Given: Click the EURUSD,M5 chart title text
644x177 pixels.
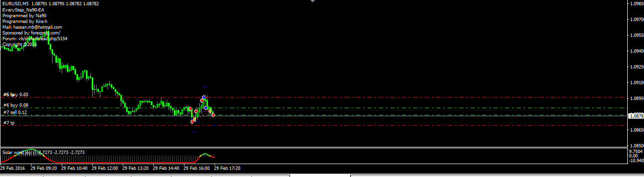Looking at the screenshot, I should click(x=15, y=3).
